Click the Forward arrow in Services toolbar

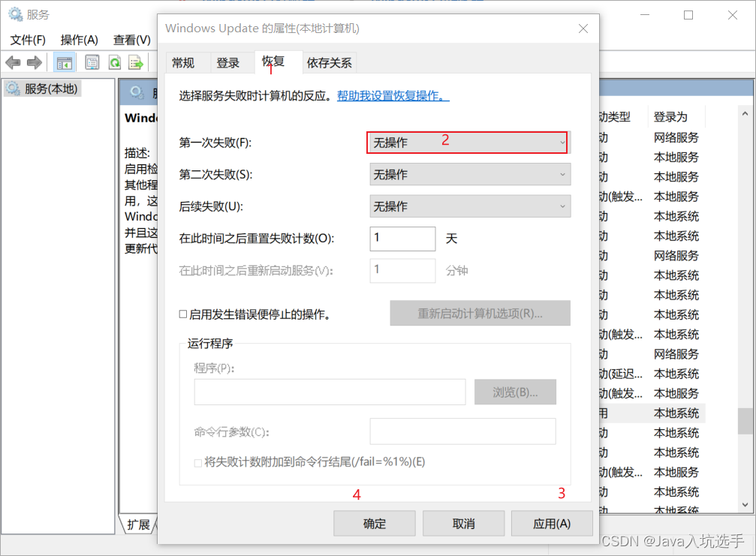coord(35,62)
